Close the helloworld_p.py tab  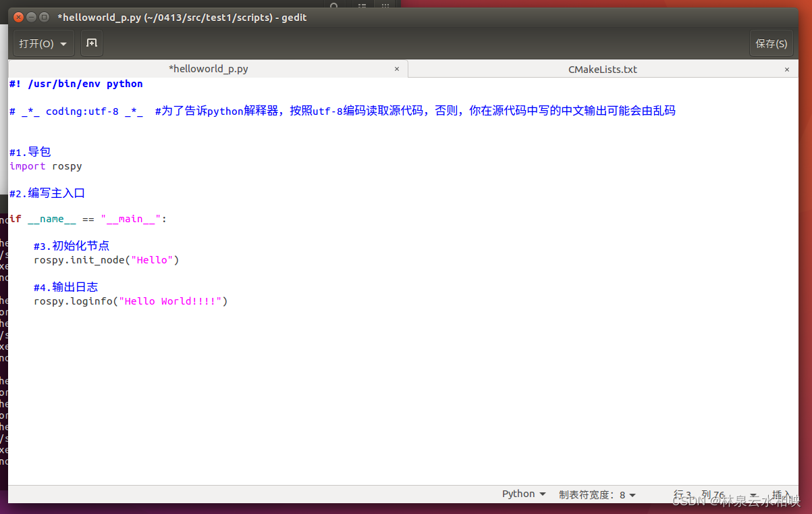(x=397, y=69)
